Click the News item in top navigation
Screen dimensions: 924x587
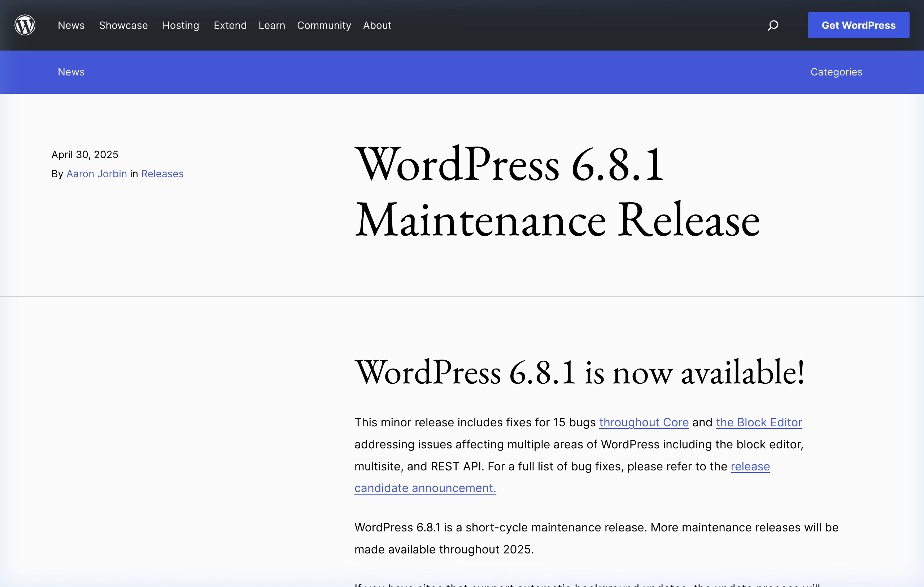pos(71,25)
